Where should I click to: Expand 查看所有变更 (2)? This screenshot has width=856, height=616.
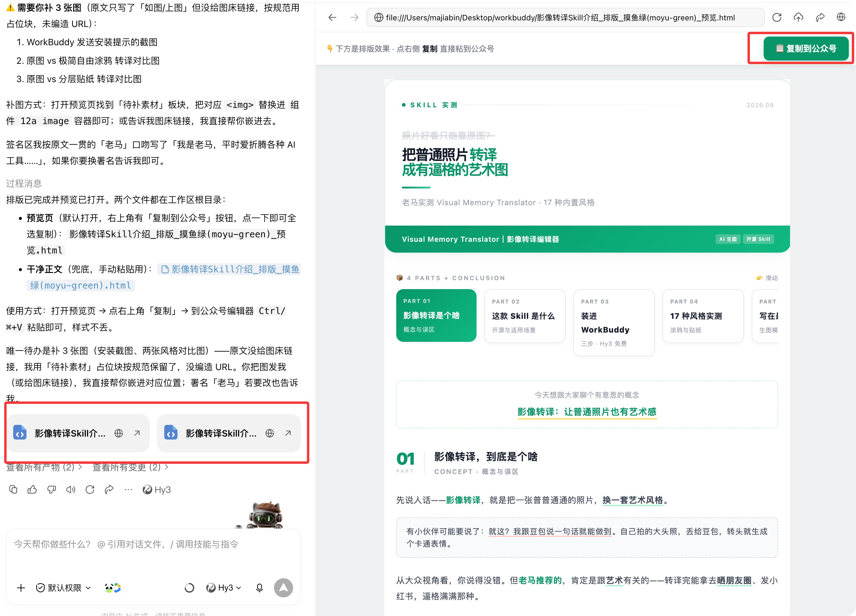pos(131,467)
